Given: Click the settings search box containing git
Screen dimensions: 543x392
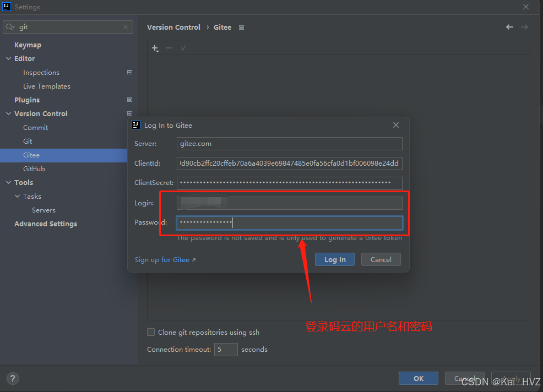Looking at the screenshot, I should (68, 27).
